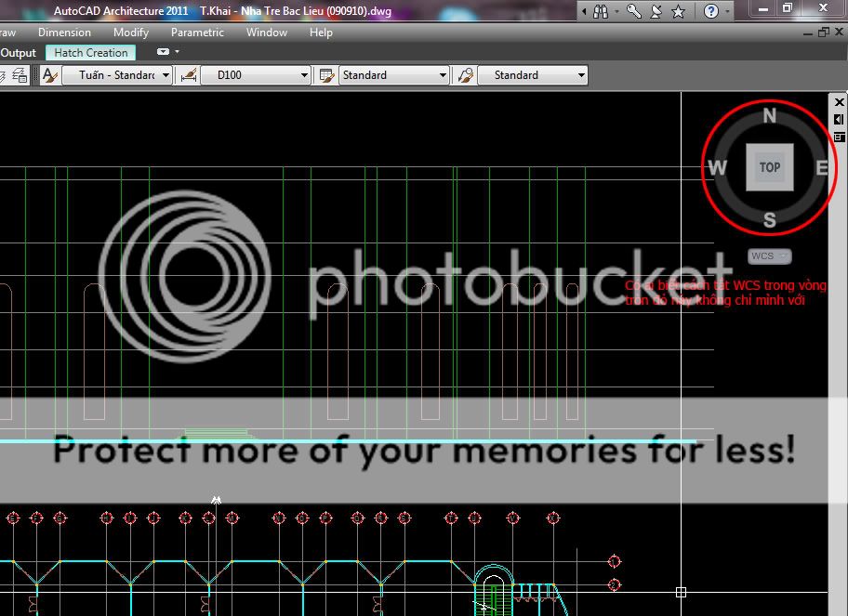Open the Text Style manager icon
The image size is (848, 616).
tap(50, 75)
